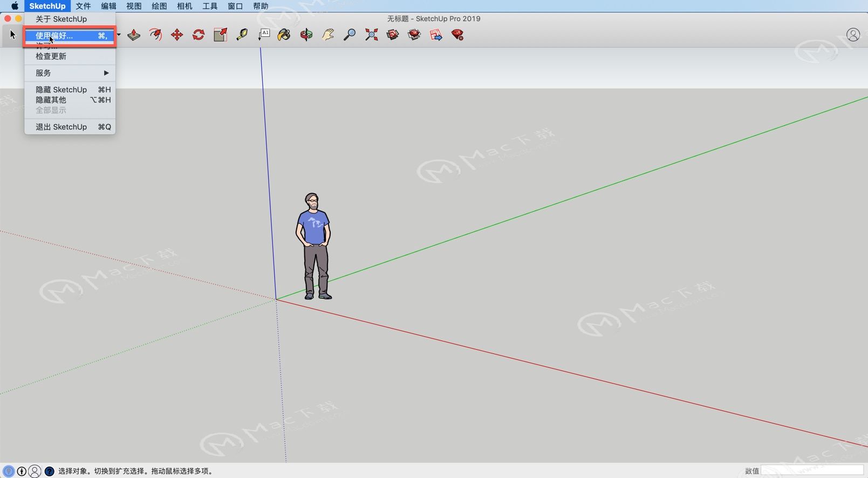Open the 相机 menu
The height and width of the screenshot is (478, 868).
(184, 6)
